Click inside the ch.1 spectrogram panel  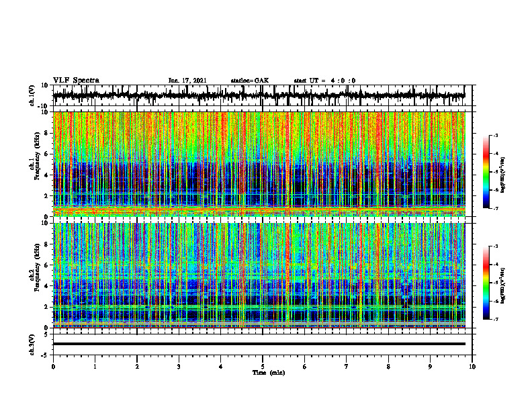(x=259, y=164)
